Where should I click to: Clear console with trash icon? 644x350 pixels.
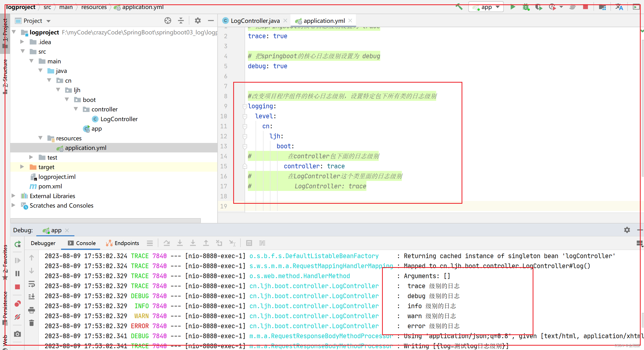[x=32, y=323]
